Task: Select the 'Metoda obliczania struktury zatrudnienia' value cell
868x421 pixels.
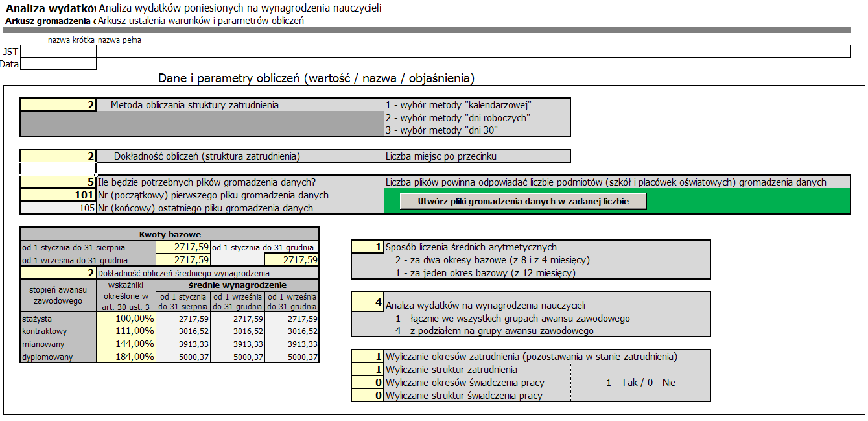Action: (58, 104)
